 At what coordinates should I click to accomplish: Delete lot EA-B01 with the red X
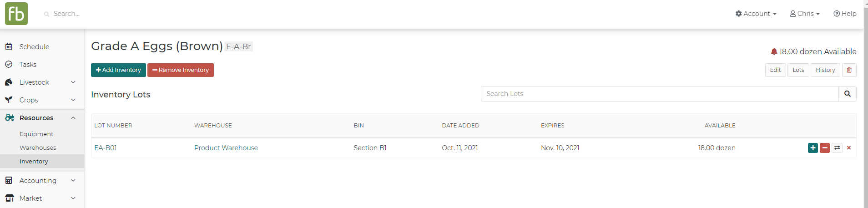click(849, 148)
